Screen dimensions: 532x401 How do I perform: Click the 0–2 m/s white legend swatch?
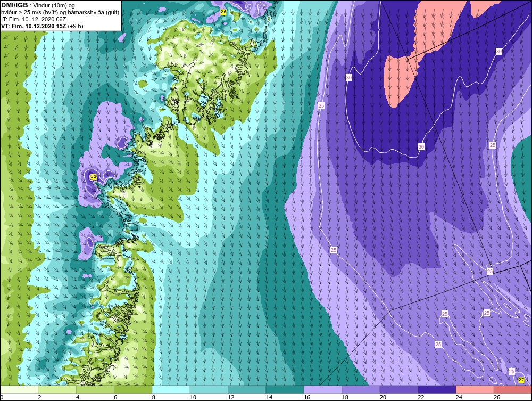tap(19, 389)
